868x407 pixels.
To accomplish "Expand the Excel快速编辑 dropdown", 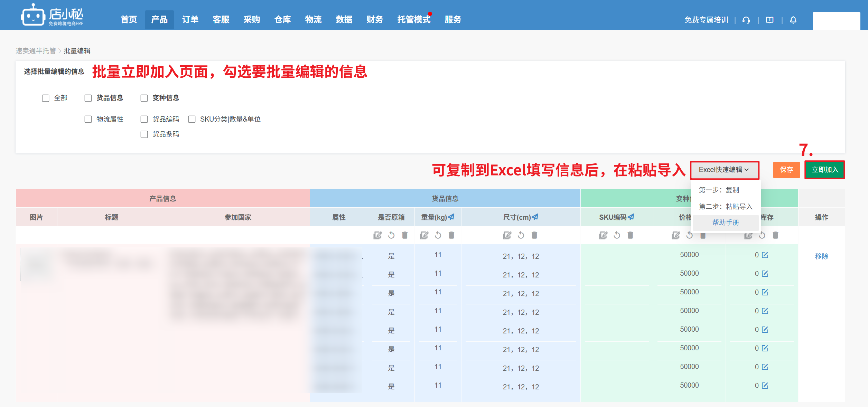I will [724, 170].
